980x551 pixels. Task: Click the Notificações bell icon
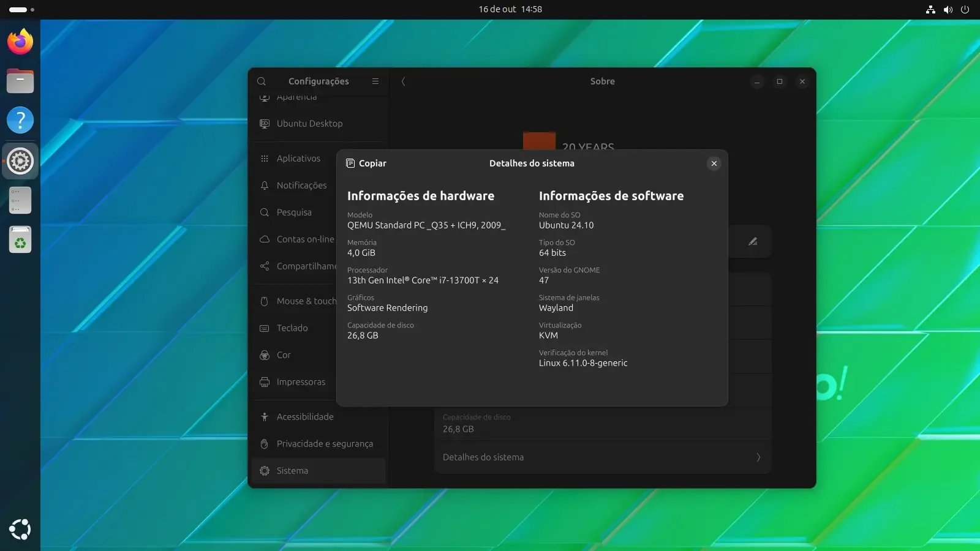[x=265, y=186]
